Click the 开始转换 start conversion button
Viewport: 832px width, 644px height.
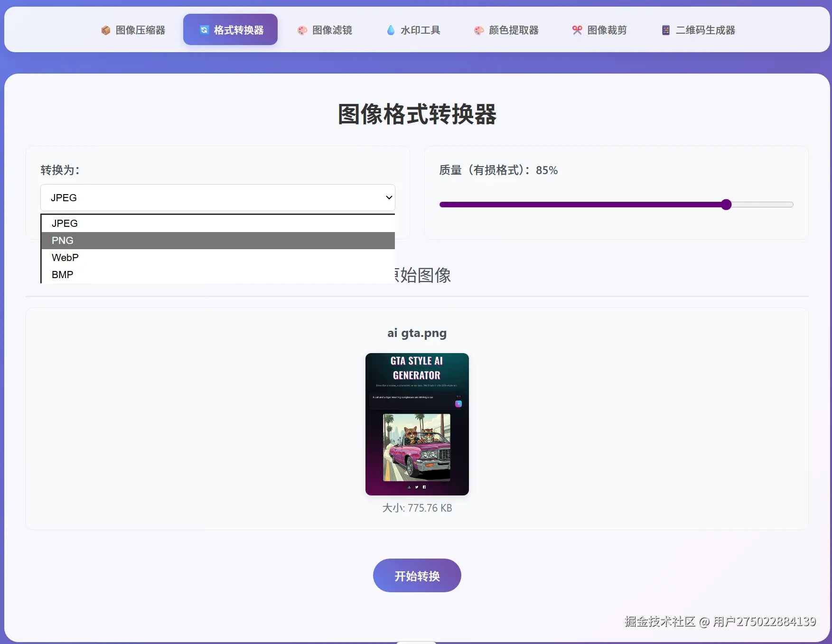click(x=417, y=576)
